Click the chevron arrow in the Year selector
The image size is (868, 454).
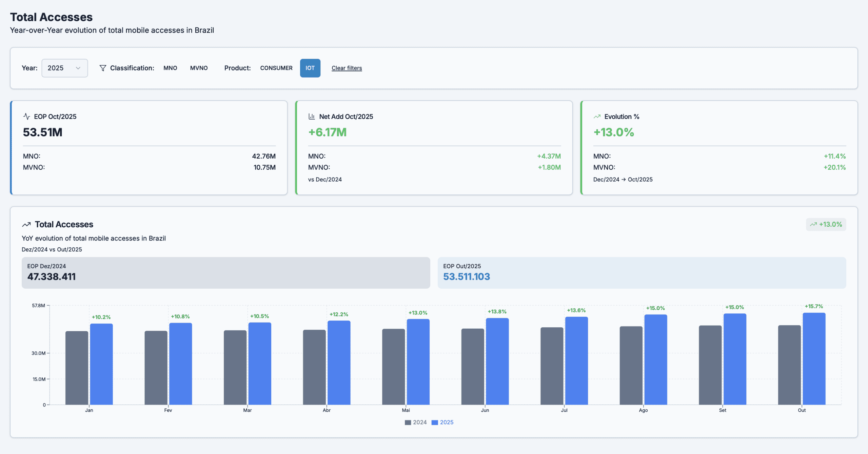[x=78, y=68]
